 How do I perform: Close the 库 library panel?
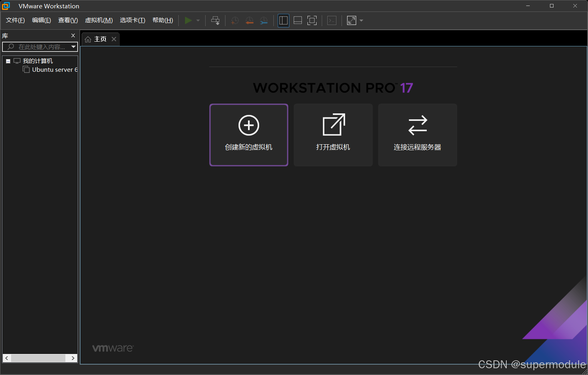click(73, 36)
